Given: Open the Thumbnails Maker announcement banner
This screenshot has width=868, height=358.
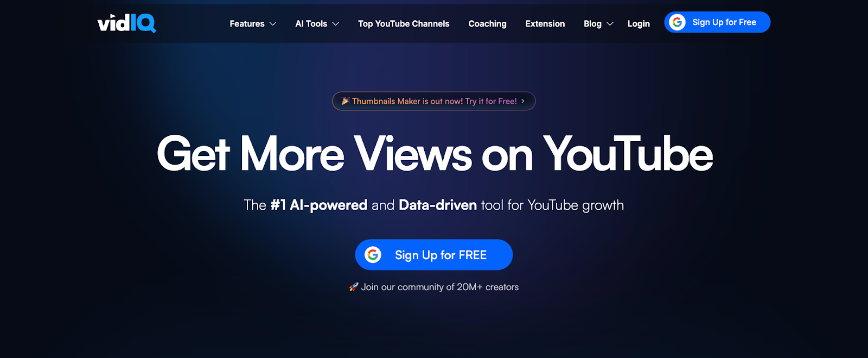Looking at the screenshot, I should tap(434, 101).
